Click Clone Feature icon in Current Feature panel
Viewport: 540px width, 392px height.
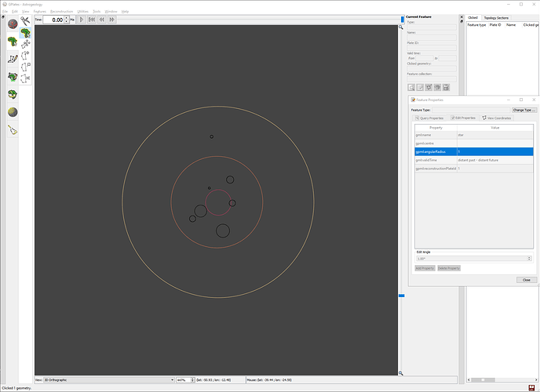(x=437, y=87)
